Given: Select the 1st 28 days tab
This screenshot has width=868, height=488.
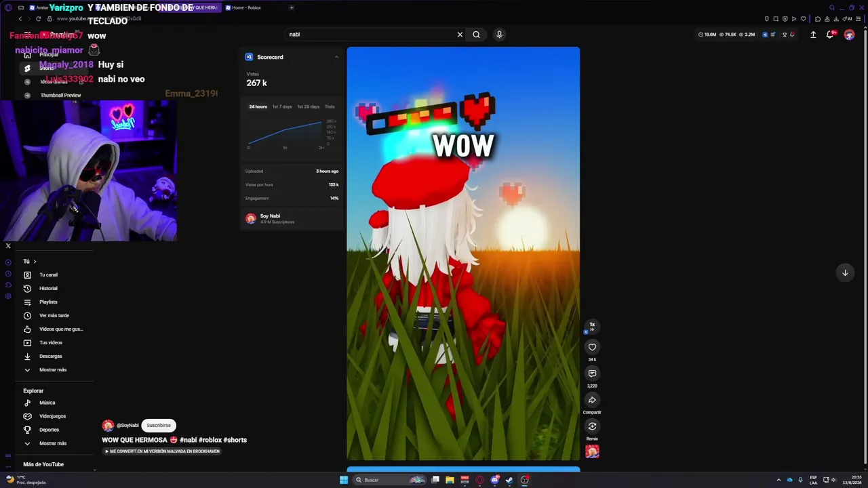Looking at the screenshot, I should [309, 106].
